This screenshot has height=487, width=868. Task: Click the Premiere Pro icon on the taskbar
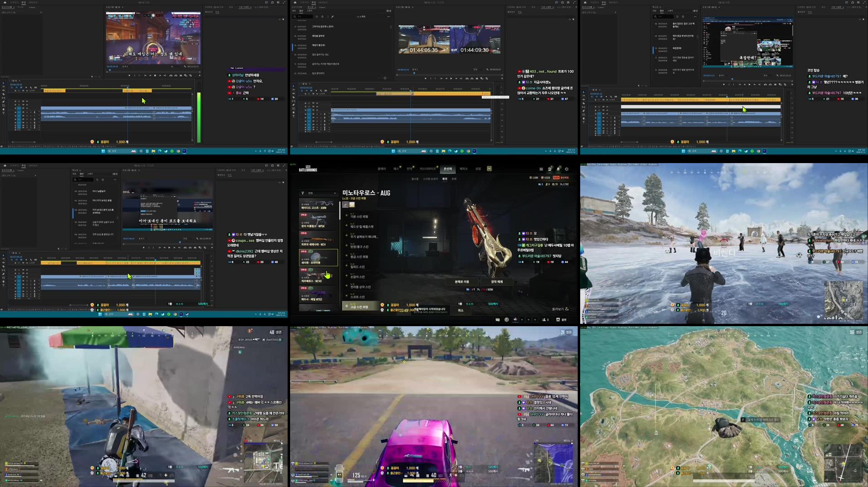pyautogui.click(x=184, y=151)
